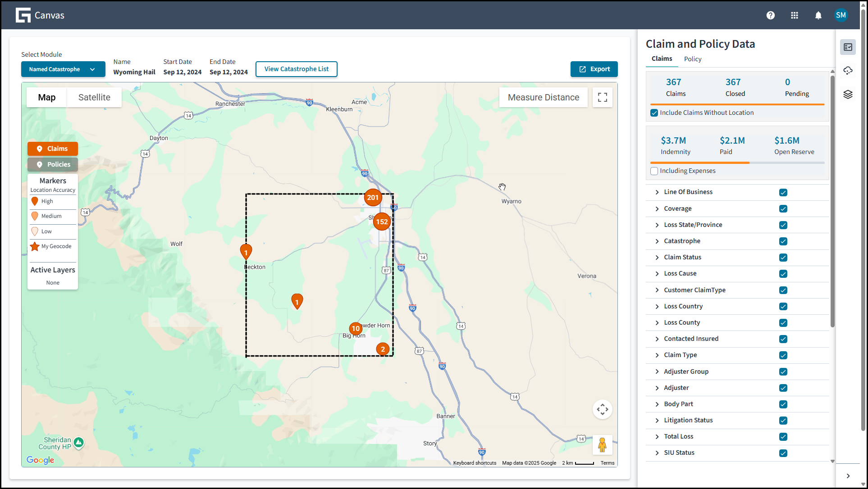Enable the Including Expenses checkbox
This screenshot has width=868, height=489.
[x=654, y=171]
